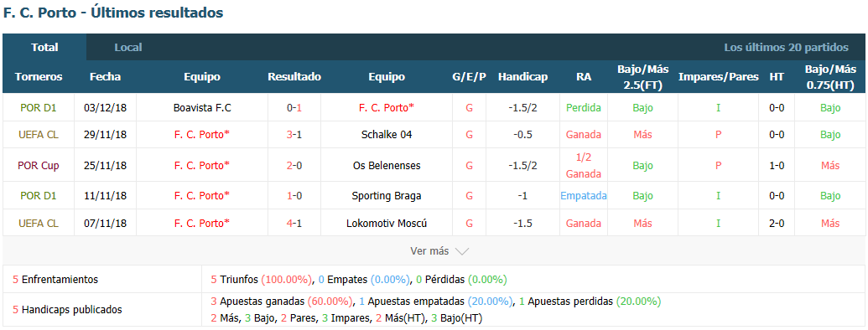Click the 0-1 result at Boavista

(x=294, y=108)
